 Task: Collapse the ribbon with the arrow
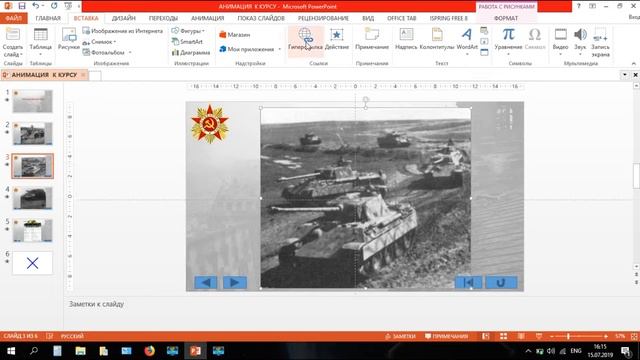point(633,63)
